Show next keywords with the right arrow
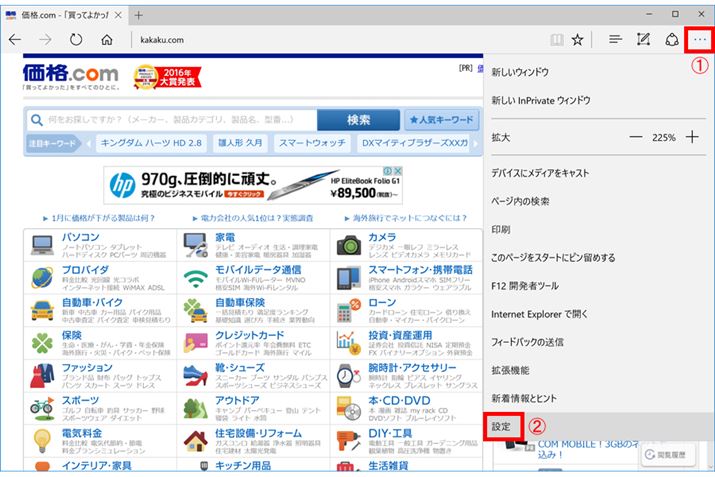This screenshot has width=715, height=477. tap(475, 143)
